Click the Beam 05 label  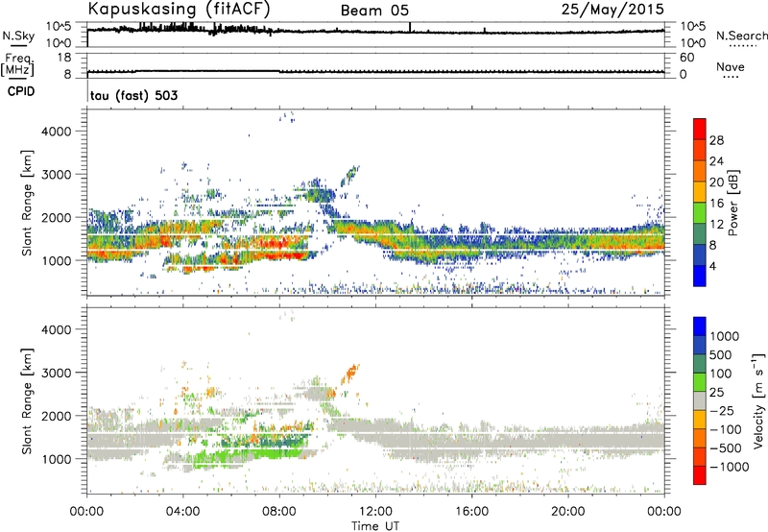click(374, 11)
